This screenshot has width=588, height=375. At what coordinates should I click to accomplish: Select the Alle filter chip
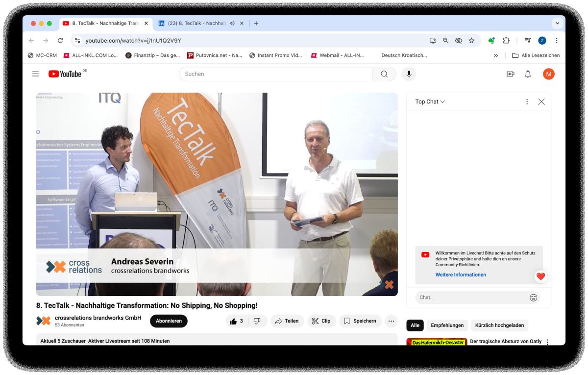[415, 325]
